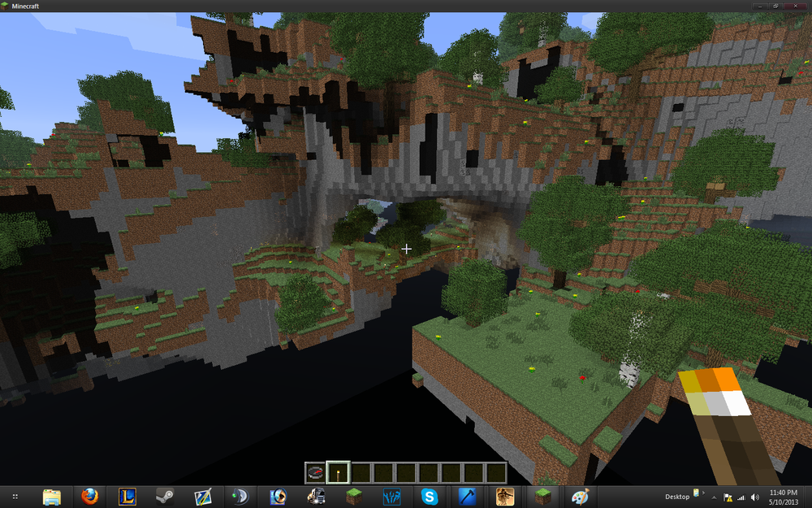812x508 pixels.
Task: Switch to Minecraft grass block icon beside truck
Action: [354, 497]
